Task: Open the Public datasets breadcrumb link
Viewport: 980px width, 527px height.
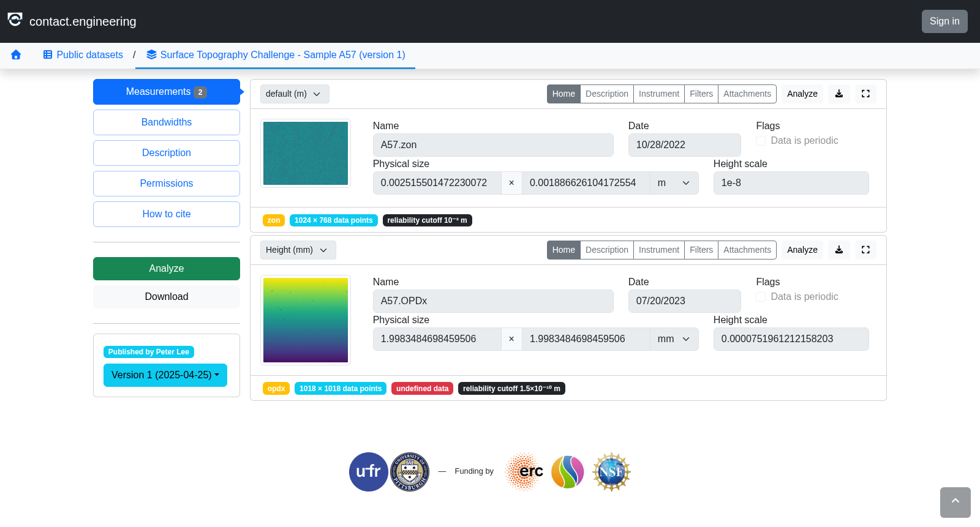Action: tap(83, 55)
